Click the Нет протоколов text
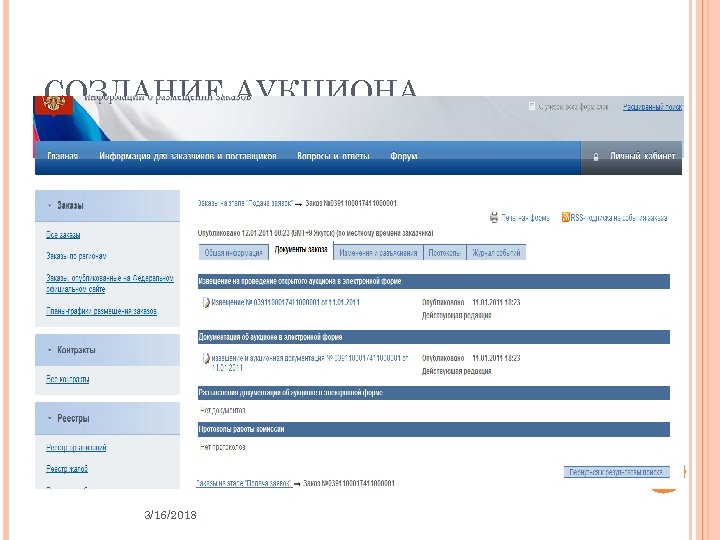Screen dimensions: 720x540 coord(223,447)
